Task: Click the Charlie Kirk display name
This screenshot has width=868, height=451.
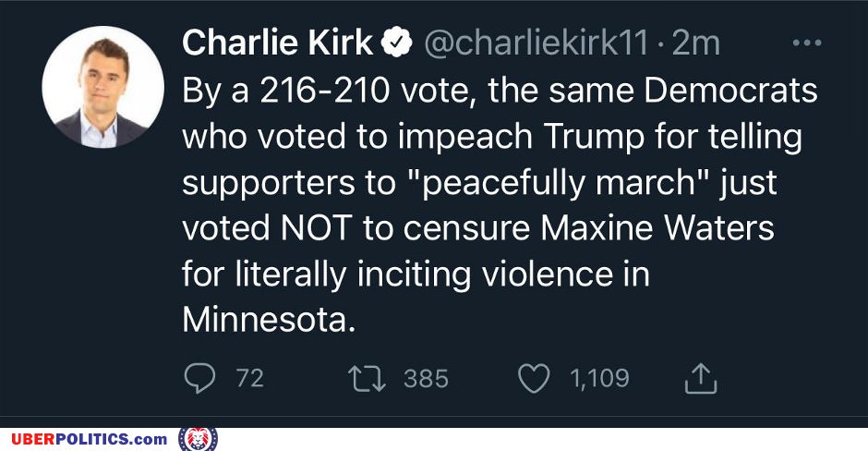Action: pyautogui.click(x=278, y=43)
